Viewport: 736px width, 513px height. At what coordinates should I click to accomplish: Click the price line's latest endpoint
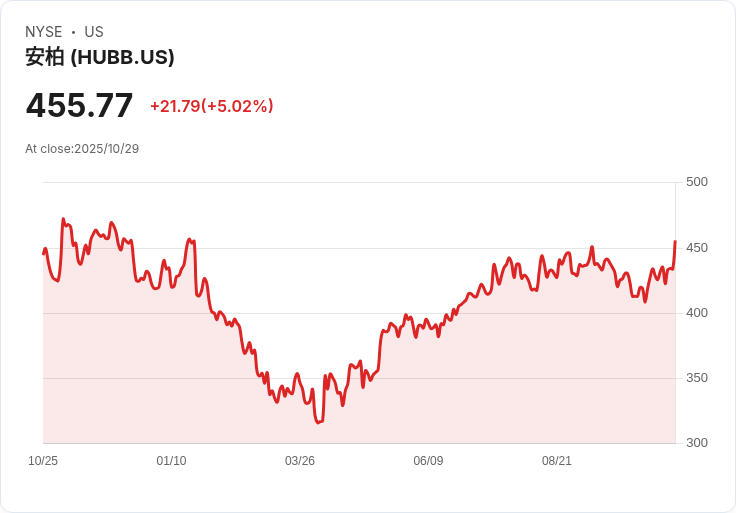point(675,241)
